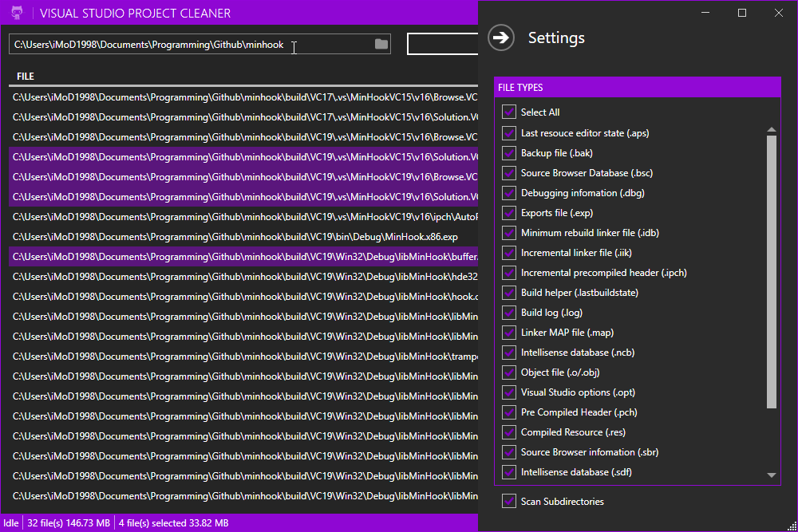The image size is (798, 532).
Task: Click the Idle status indicator
Action: tap(11, 523)
